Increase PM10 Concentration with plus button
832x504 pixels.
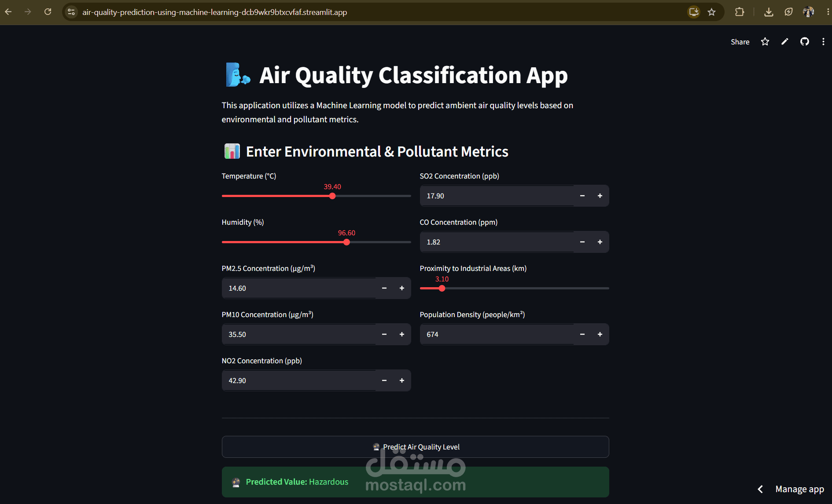(x=402, y=334)
